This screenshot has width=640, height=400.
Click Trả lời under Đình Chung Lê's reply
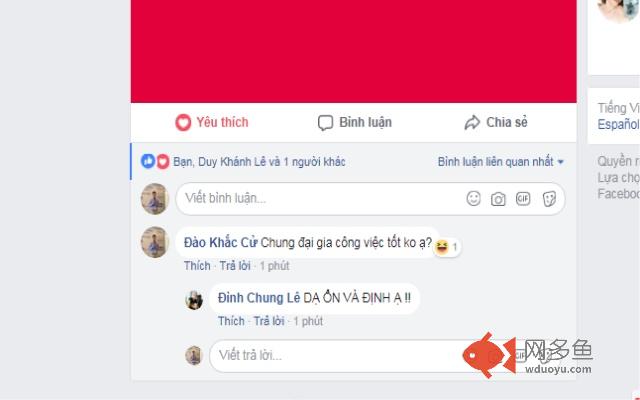tap(269, 321)
